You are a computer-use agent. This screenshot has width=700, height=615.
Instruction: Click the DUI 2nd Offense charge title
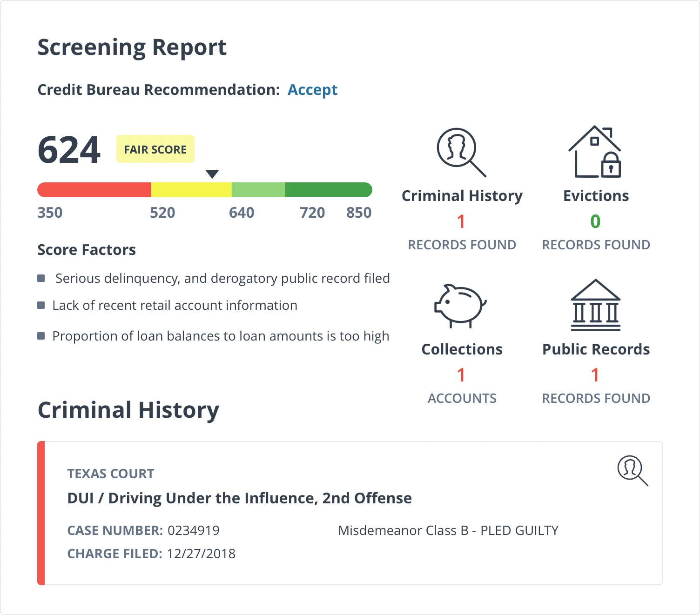coord(239,498)
